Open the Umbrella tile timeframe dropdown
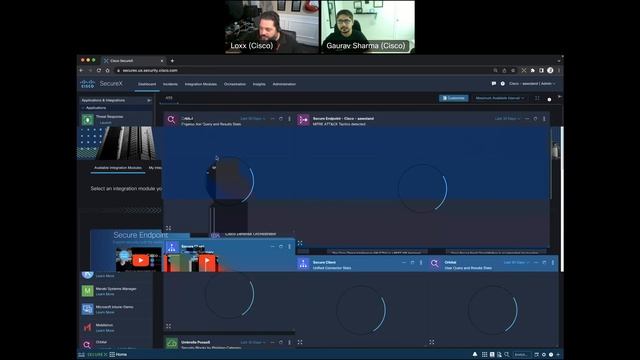 (253, 342)
